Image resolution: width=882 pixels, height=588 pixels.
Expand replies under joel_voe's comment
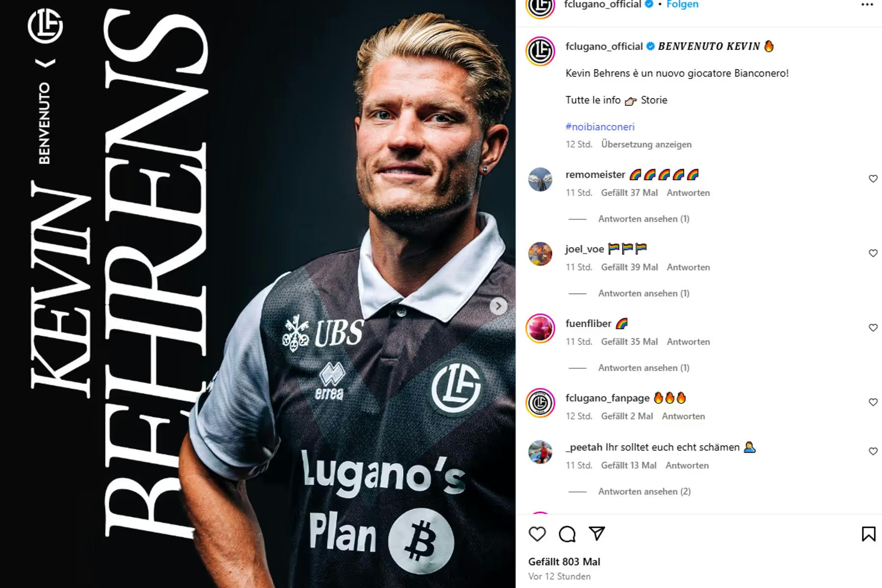(x=643, y=294)
